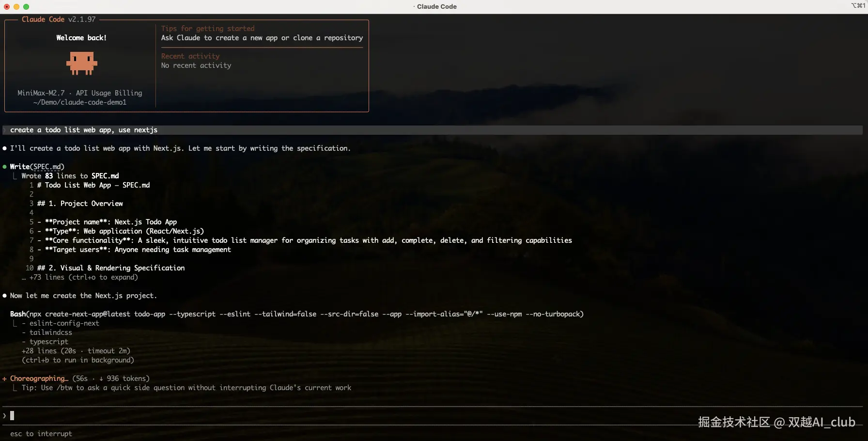868x441 pixels.
Task: Click the 'tailwindcss' output line
Action: [47, 332]
